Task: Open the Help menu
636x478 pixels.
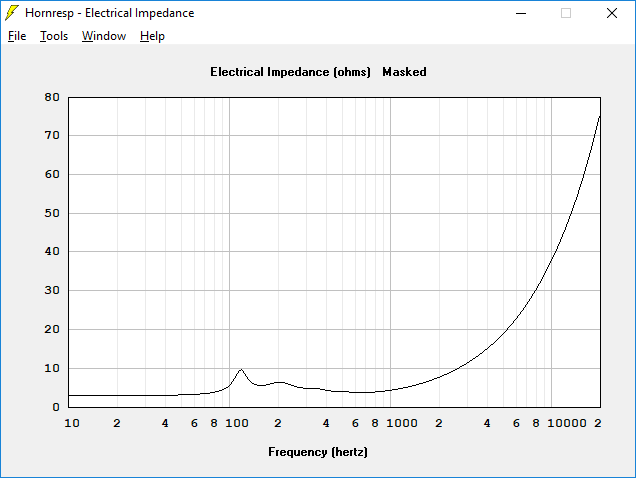Action: (152, 36)
